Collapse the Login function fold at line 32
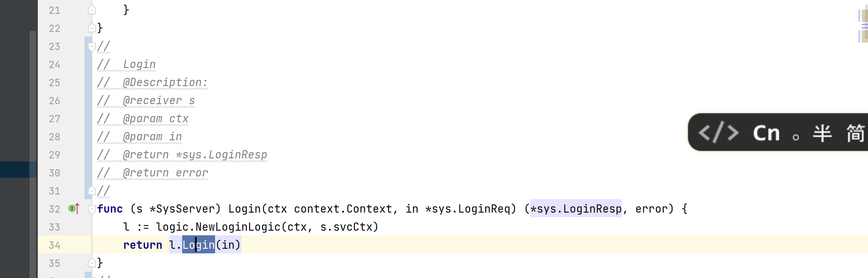The image size is (868, 278). 92,209
